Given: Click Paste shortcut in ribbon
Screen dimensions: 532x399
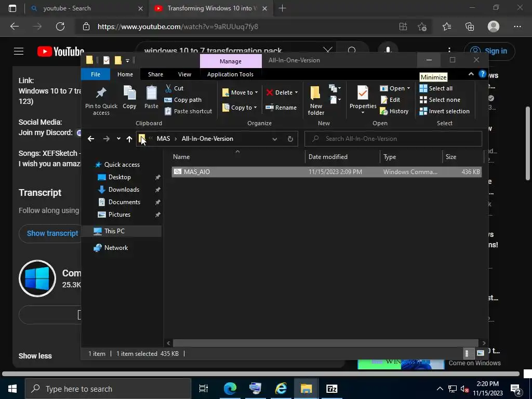Looking at the screenshot, I should 188,111.
